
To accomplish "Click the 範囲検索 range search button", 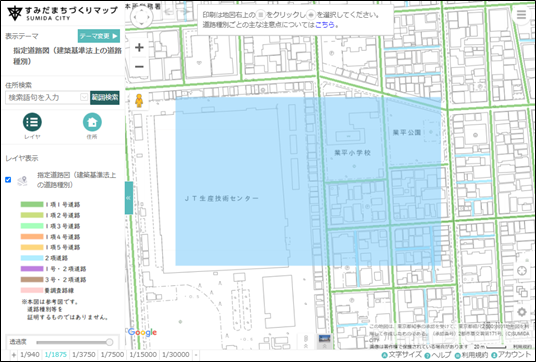I will point(105,98).
